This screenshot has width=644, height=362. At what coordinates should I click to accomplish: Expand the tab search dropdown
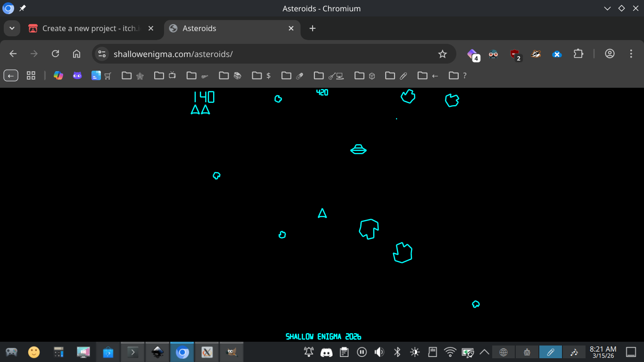[x=12, y=28]
